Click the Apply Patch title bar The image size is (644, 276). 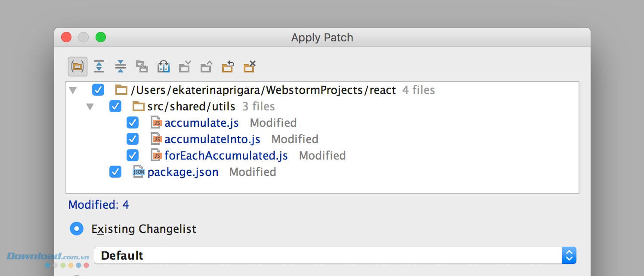click(x=322, y=38)
